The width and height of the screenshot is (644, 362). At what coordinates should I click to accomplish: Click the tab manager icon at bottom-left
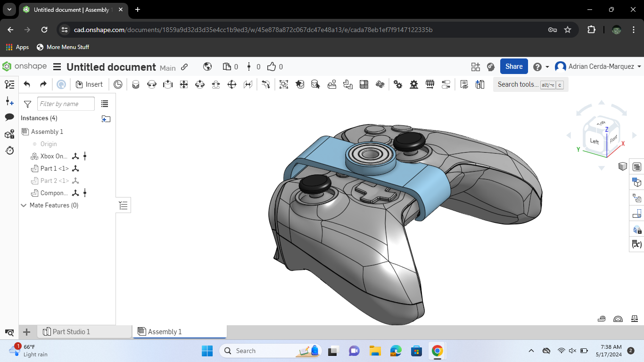point(9,332)
